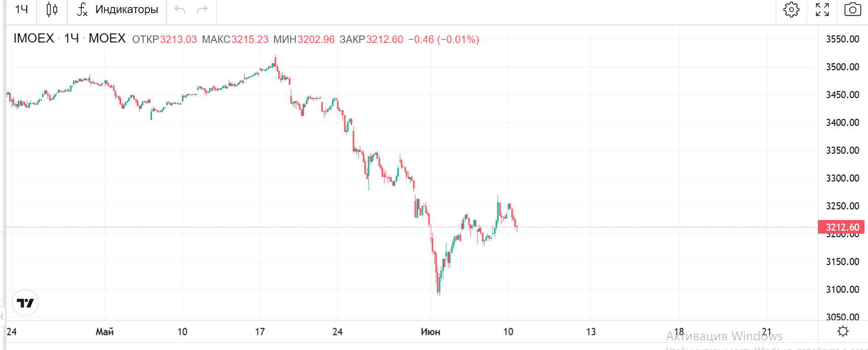Image resolution: width=868 pixels, height=350 pixels.
Task: Click the undo arrow icon
Action: (x=180, y=10)
